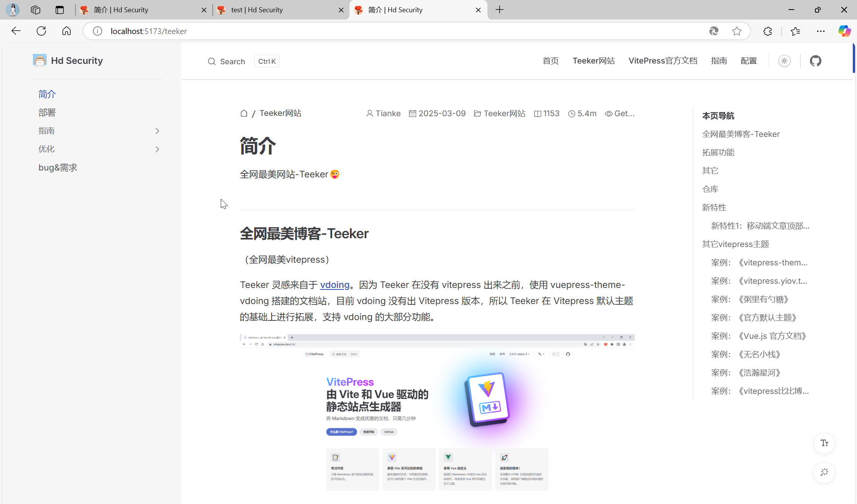
Task: Close the test | Hd Security tab
Action: pyautogui.click(x=341, y=10)
